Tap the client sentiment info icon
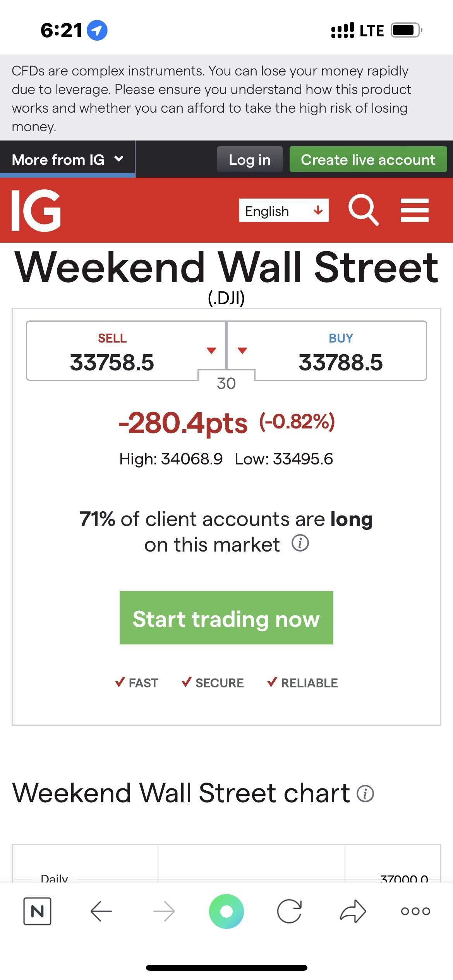This screenshot has width=453, height=980. point(300,543)
